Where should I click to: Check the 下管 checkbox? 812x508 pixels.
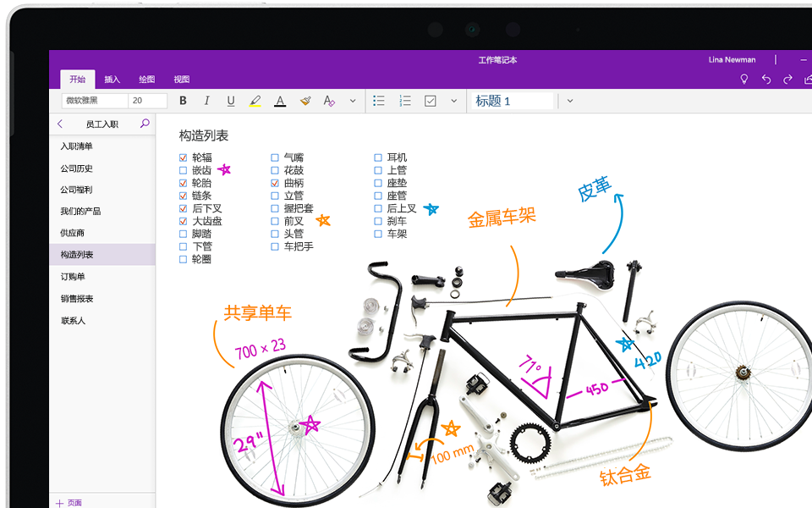click(183, 246)
